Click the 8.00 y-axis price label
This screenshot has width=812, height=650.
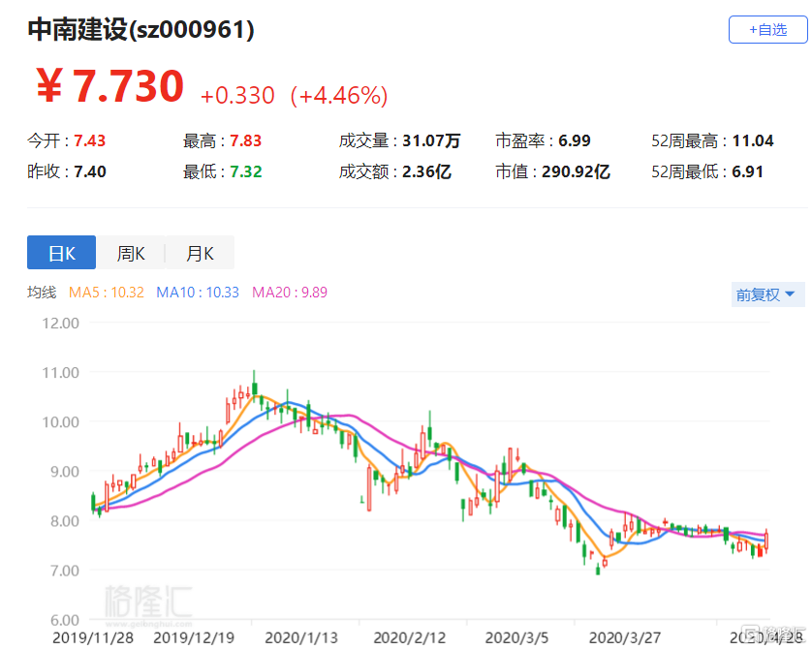[x=65, y=521]
